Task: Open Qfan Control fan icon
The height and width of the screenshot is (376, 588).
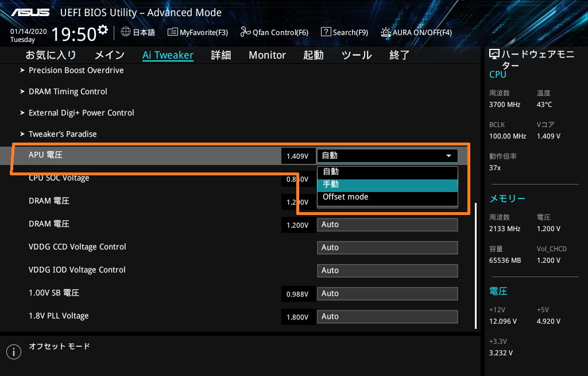Action: click(245, 32)
